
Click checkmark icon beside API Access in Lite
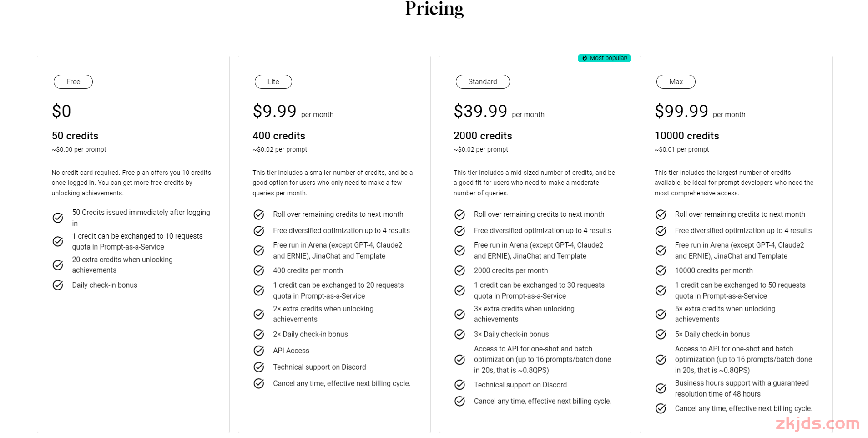[x=259, y=351]
